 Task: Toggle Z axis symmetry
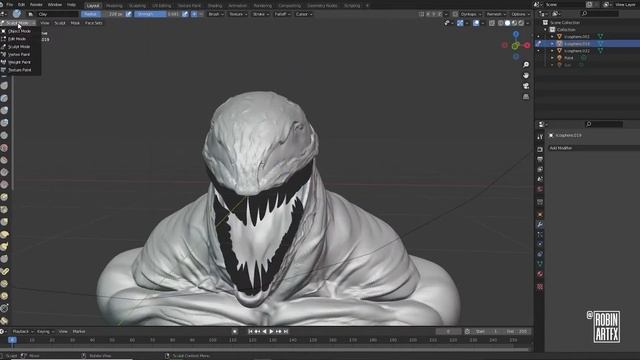point(440,14)
